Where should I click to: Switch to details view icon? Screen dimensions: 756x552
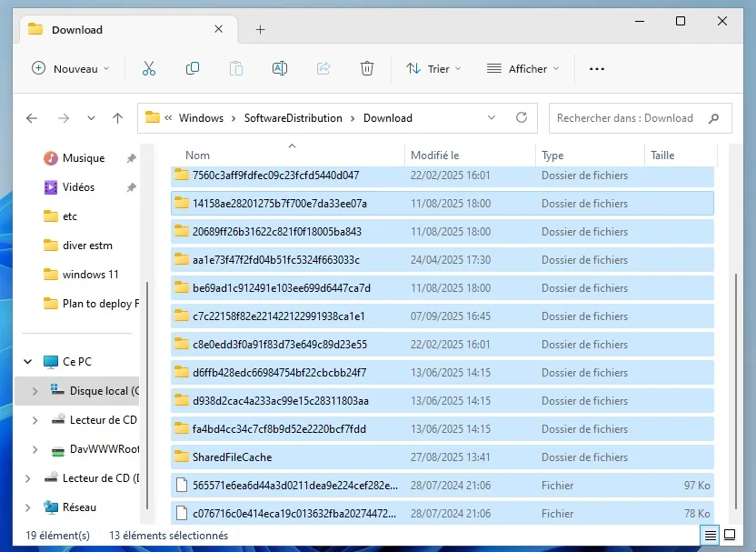tap(710, 536)
